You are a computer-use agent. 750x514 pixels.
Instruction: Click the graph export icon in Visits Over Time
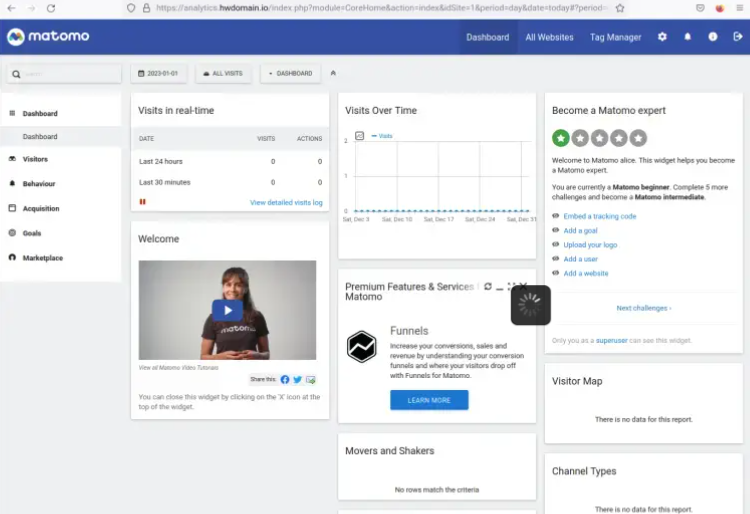360,136
